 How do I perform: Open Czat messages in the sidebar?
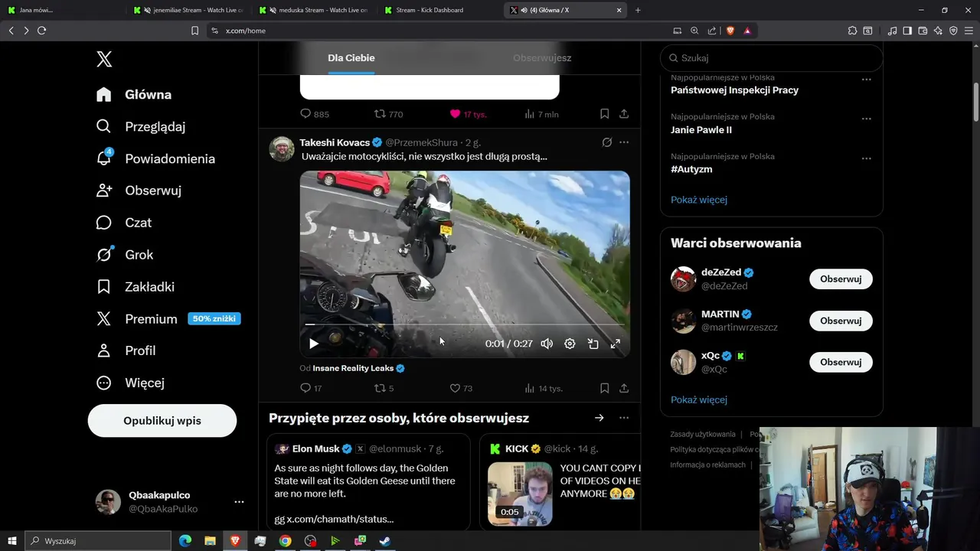pyautogui.click(x=124, y=223)
